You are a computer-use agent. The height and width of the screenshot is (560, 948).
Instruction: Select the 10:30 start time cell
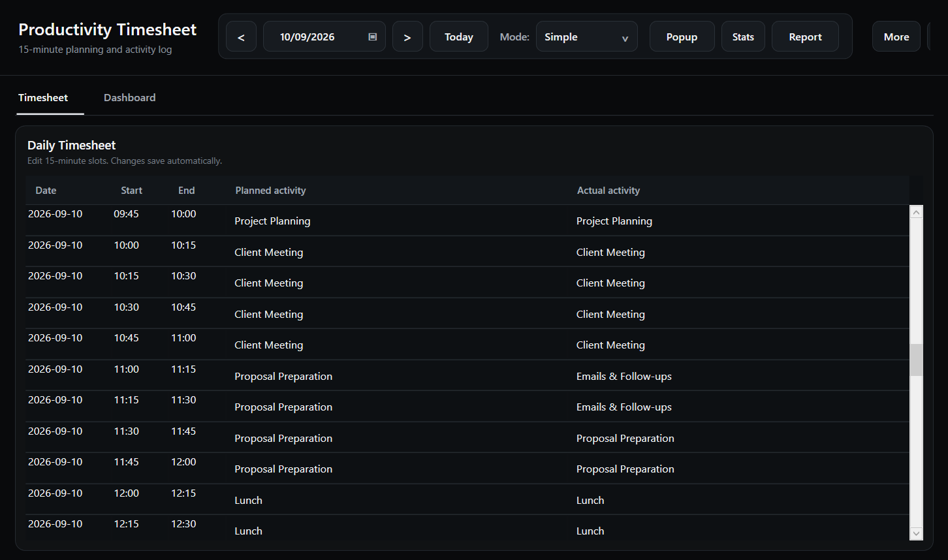pyautogui.click(x=126, y=307)
